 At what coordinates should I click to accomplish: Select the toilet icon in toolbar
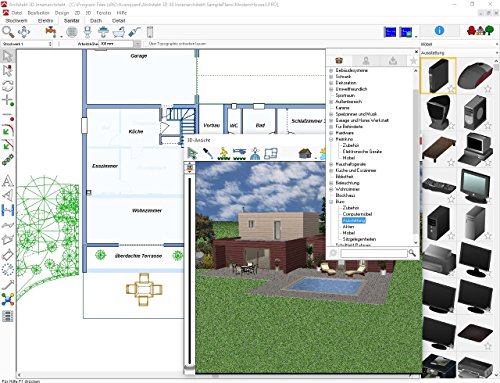click(x=87, y=32)
